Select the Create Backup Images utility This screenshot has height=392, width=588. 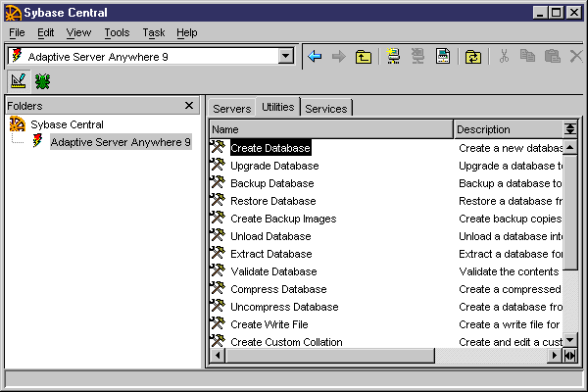pyautogui.click(x=283, y=219)
